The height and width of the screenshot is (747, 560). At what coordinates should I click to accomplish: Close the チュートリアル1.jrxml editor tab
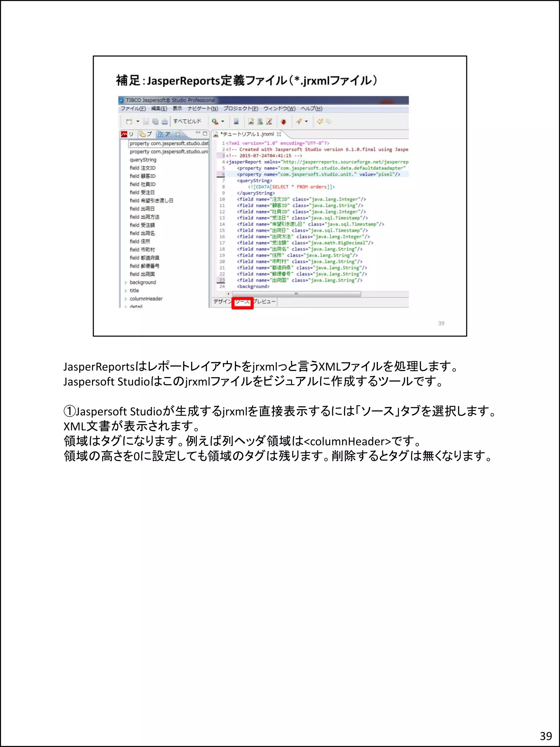279,134
